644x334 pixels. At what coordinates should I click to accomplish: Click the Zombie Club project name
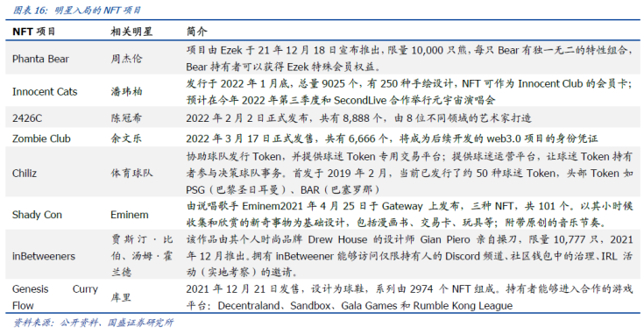(x=41, y=139)
